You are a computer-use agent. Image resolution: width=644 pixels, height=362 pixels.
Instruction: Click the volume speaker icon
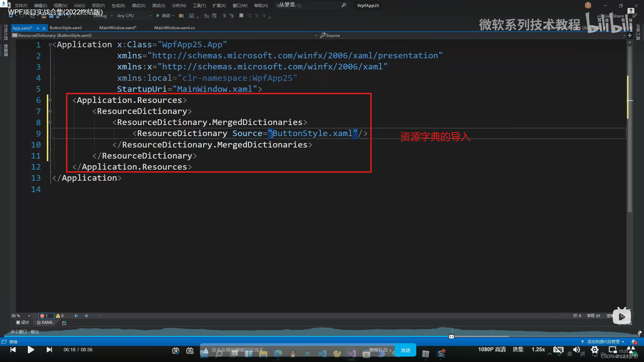pos(576,350)
